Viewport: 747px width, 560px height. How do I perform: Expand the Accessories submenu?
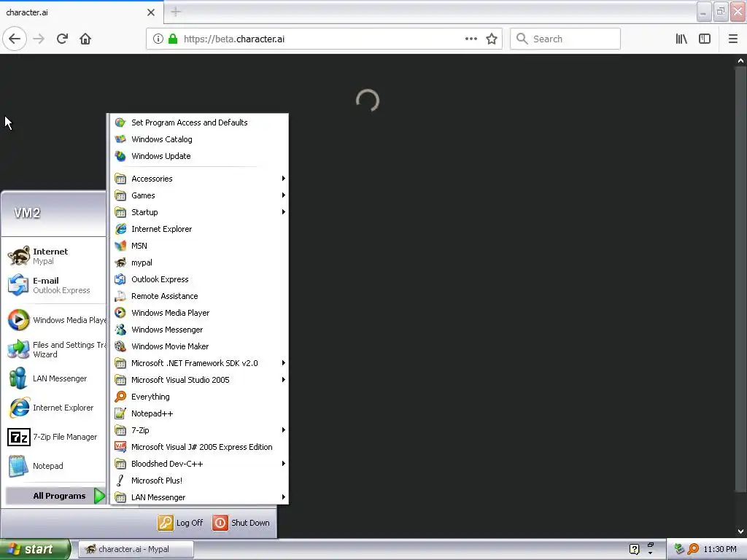point(199,179)
